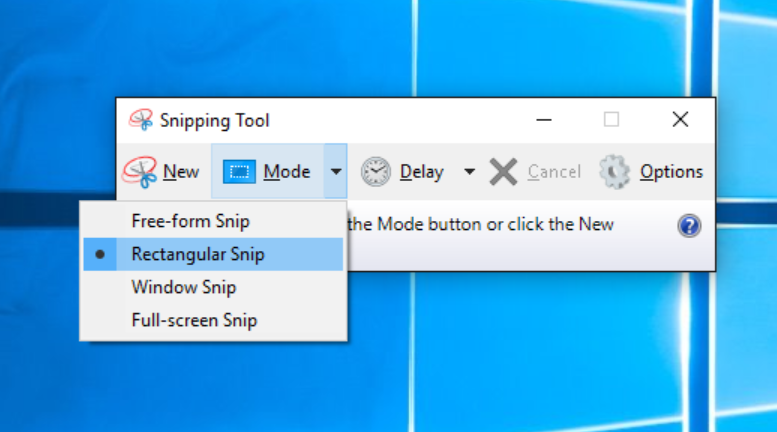Click the Cancel text label

553,172
